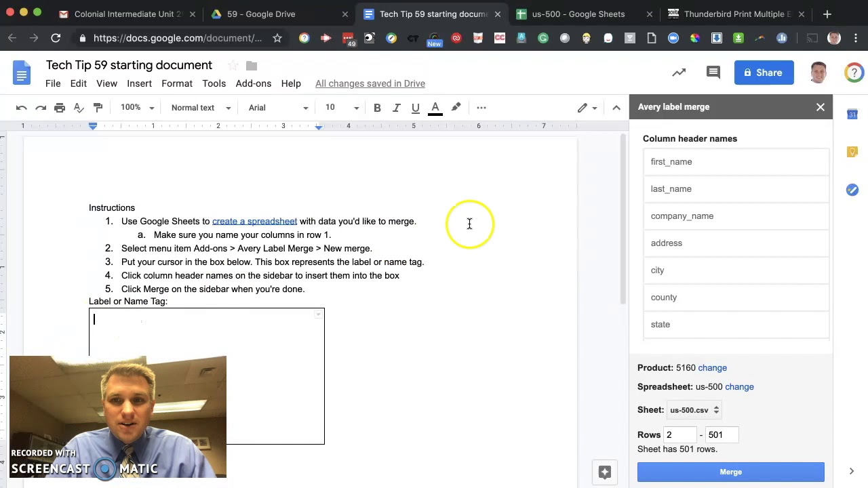Open the comment history icon
Image resolution: width=868 pixels, height=488 pixels.
click(x=713, y=73)
